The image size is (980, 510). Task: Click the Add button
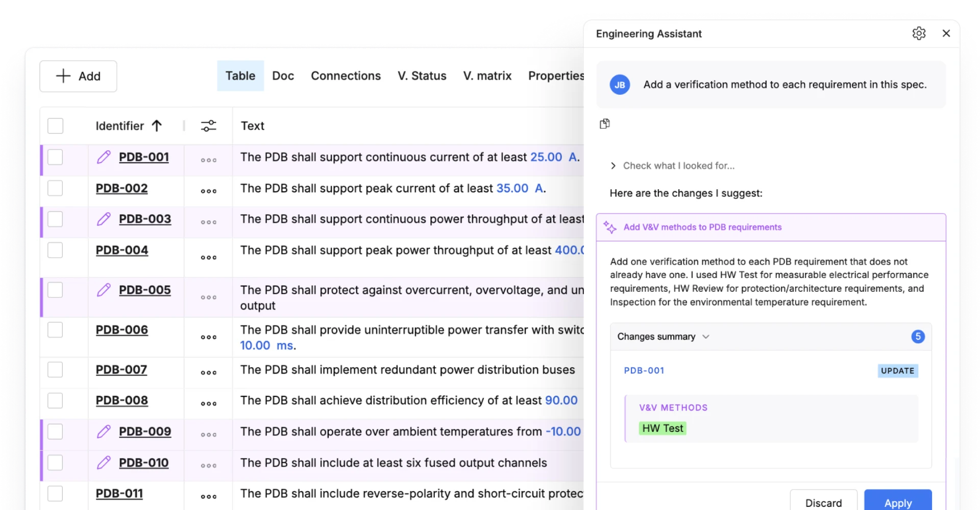[x=78, y=76]
